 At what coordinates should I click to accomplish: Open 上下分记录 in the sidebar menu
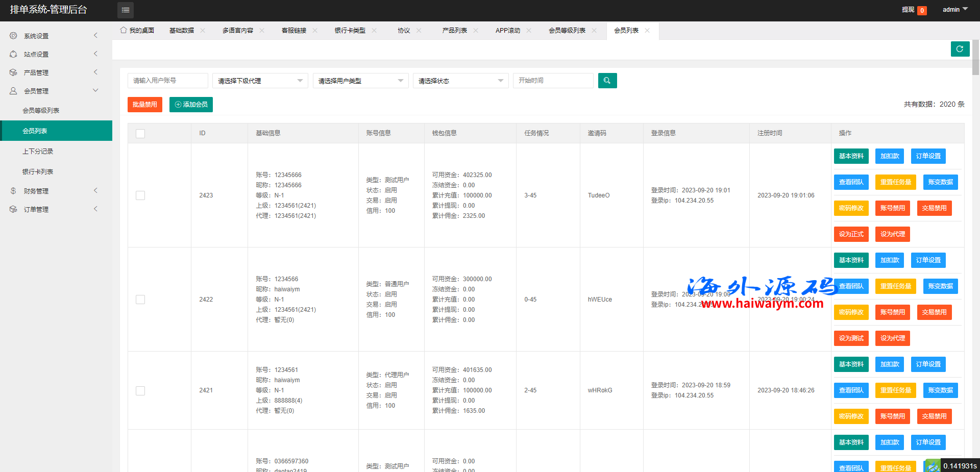click(x=38, y=152)
